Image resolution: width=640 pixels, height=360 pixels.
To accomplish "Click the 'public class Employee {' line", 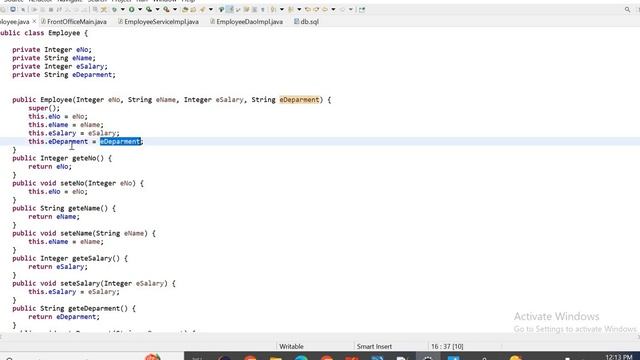I will click(x=44, y=33).
